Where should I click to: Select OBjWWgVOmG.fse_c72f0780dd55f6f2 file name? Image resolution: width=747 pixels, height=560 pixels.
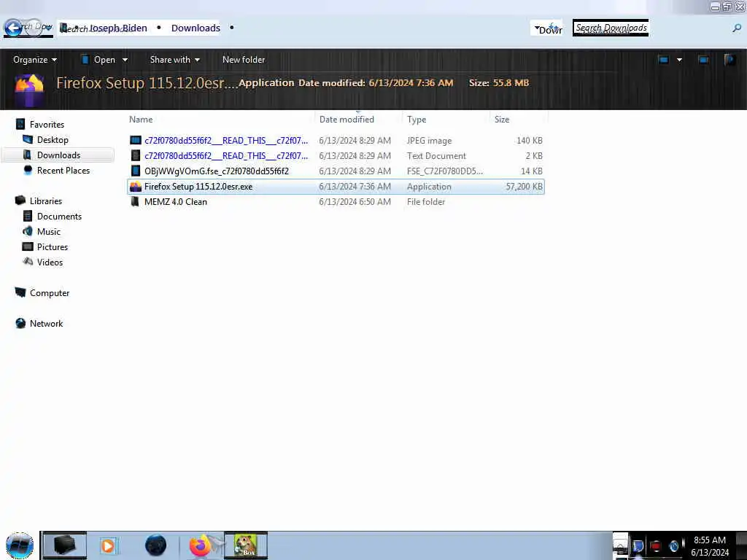pos(216,171)
